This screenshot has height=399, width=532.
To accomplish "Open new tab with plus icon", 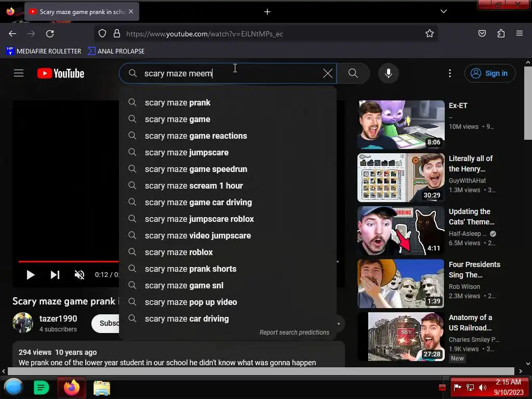I will pos(268,12).
